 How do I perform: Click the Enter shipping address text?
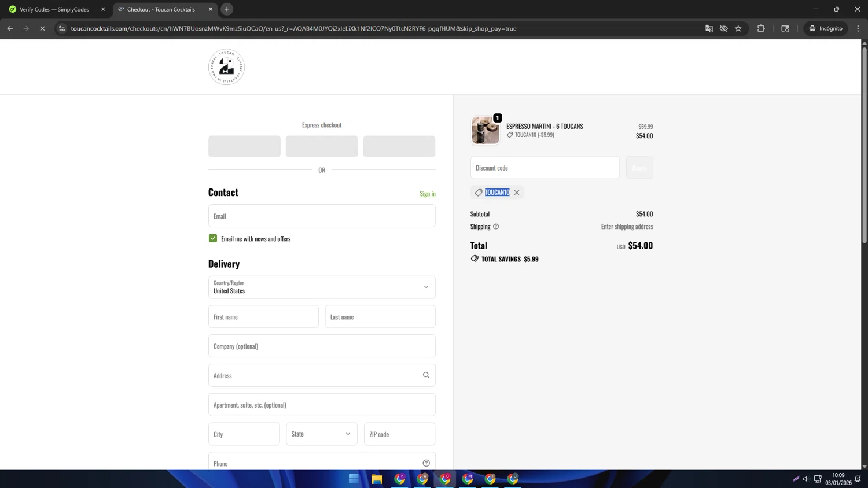(627, 227)
